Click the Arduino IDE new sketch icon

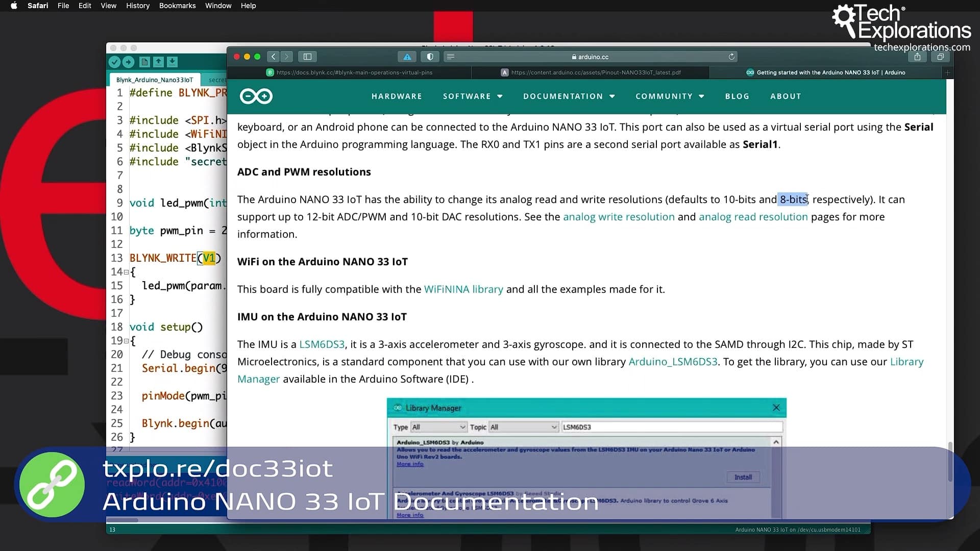(x=145, y=62)
